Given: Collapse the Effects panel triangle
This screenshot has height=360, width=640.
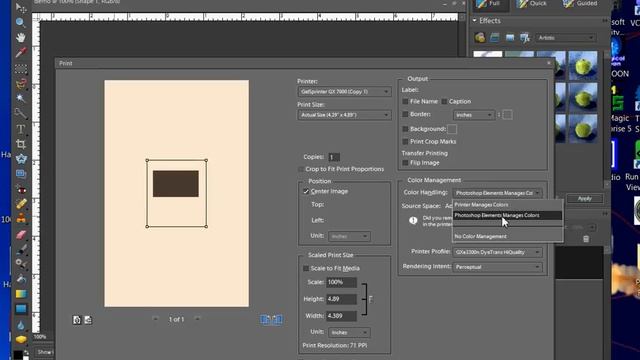Looking at the screenshot, I should tap(474, 21).
